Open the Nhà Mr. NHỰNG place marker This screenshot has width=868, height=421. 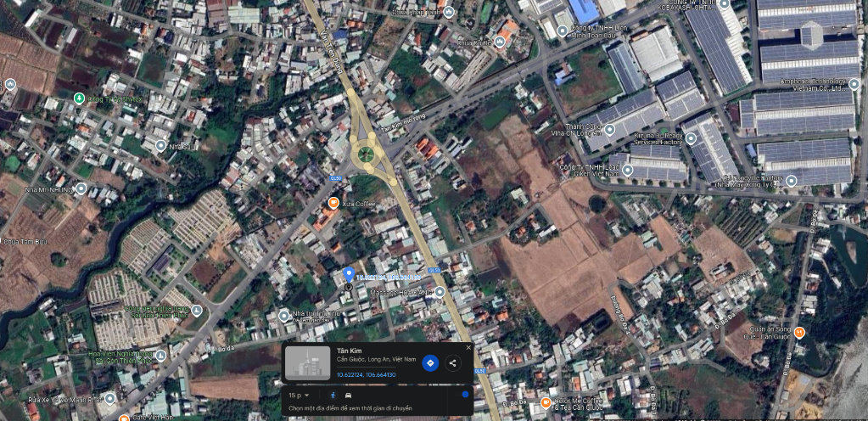81,188
